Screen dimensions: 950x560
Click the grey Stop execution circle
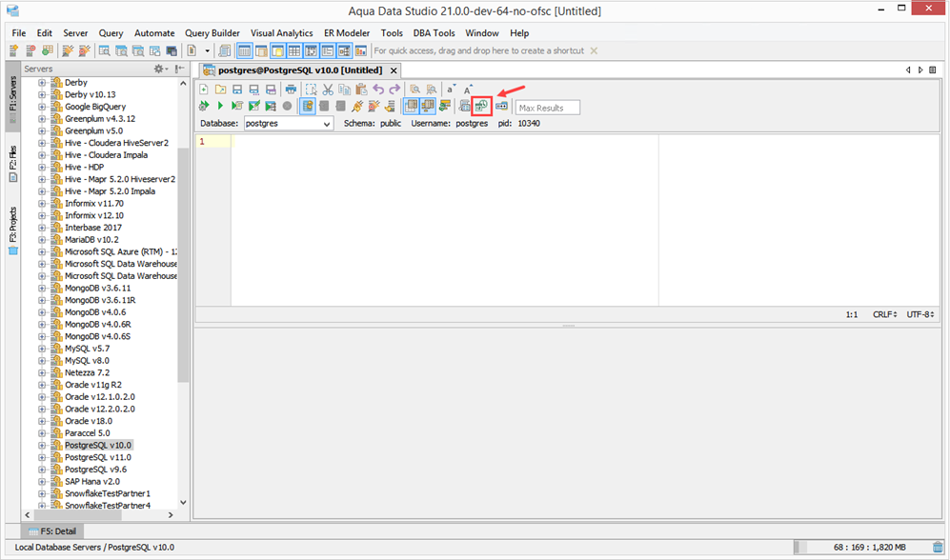pyautogui.click(x=287, y=106)
